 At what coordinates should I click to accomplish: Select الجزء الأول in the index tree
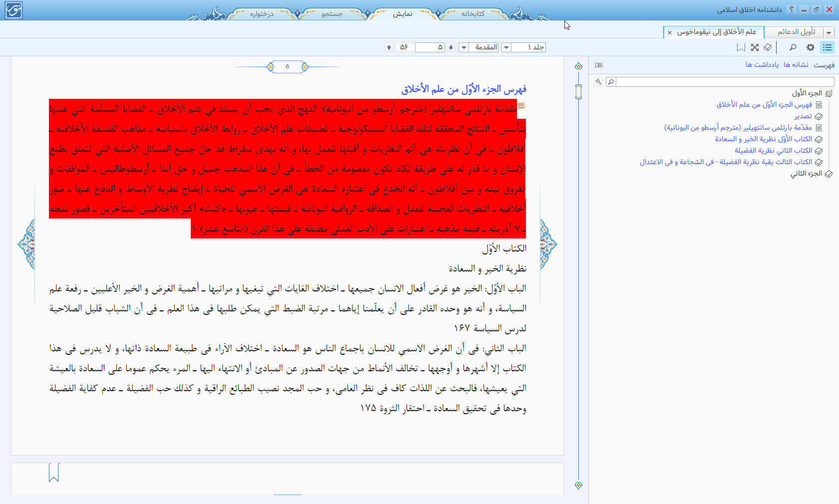coord(807,93)
